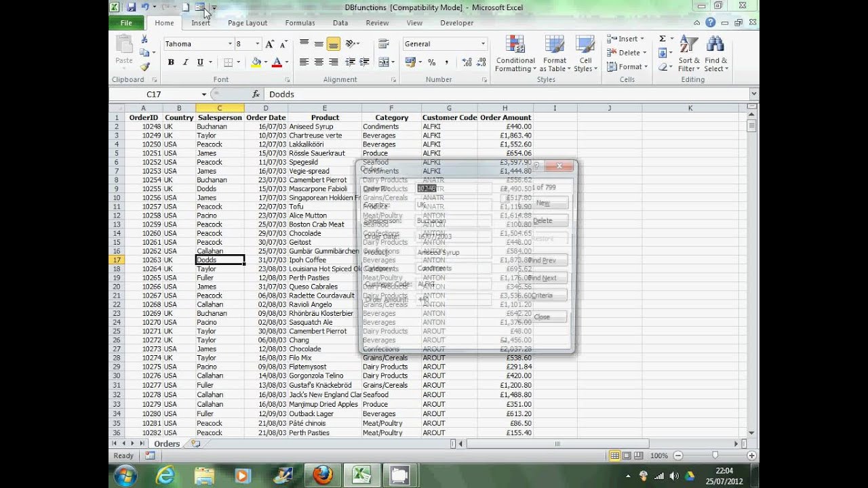Open the File tab

point(126,22)
